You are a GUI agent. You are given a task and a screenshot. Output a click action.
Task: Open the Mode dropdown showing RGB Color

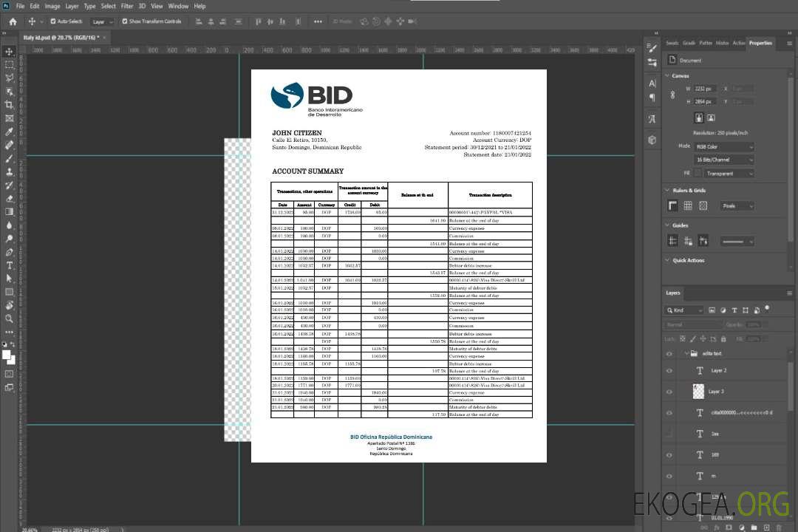tap(724, 147)
